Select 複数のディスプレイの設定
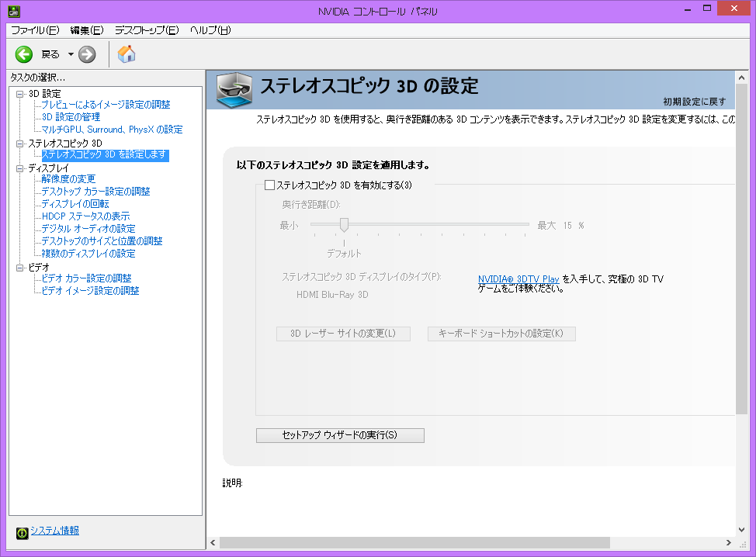 (88, 254)
